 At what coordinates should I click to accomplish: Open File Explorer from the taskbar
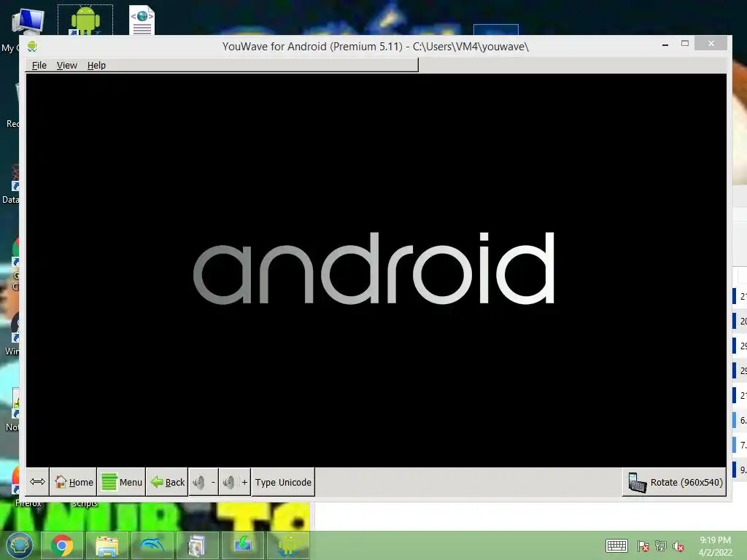click(x=107, y=545)
